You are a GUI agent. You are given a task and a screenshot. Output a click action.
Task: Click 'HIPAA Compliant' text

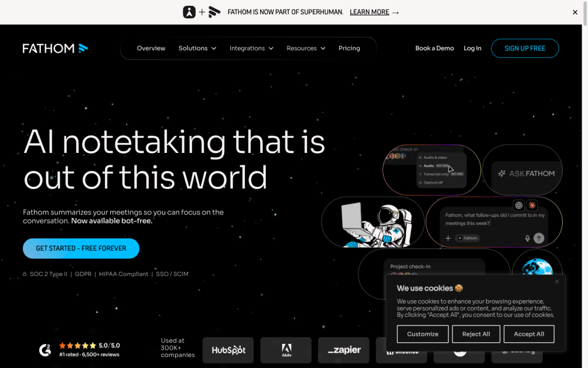pos(123,274)
